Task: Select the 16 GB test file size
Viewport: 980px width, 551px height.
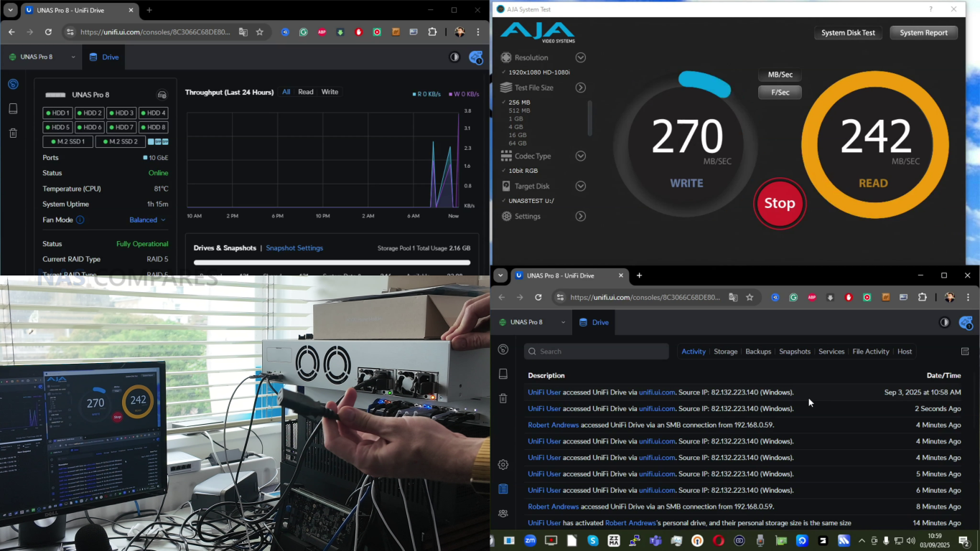Action: point(518,135)
